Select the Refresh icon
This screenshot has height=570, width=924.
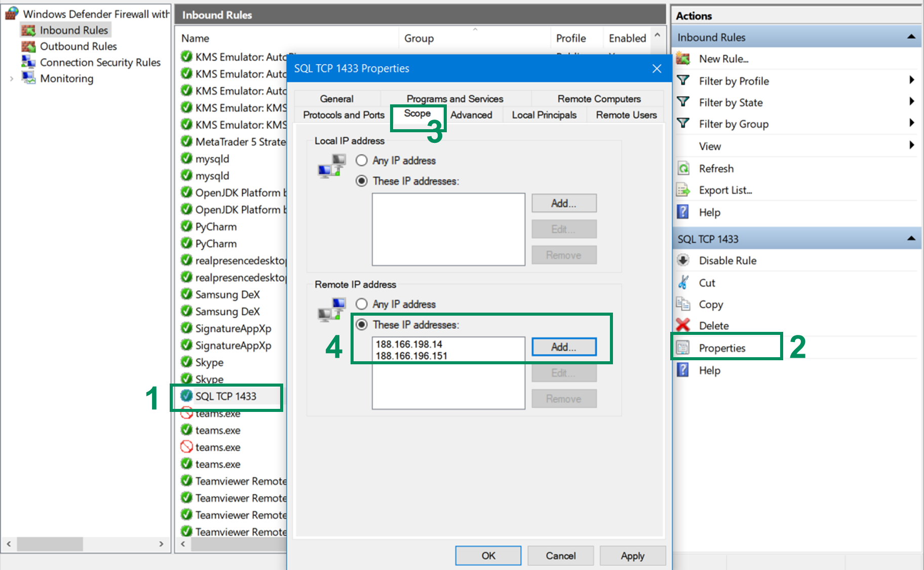683,168
